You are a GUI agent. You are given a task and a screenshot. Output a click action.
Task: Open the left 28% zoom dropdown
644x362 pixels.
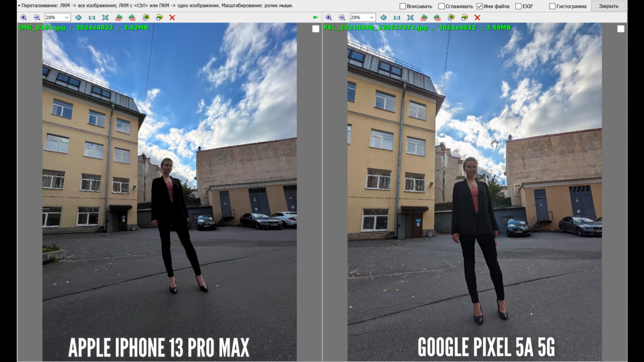(x=66, y=17)
